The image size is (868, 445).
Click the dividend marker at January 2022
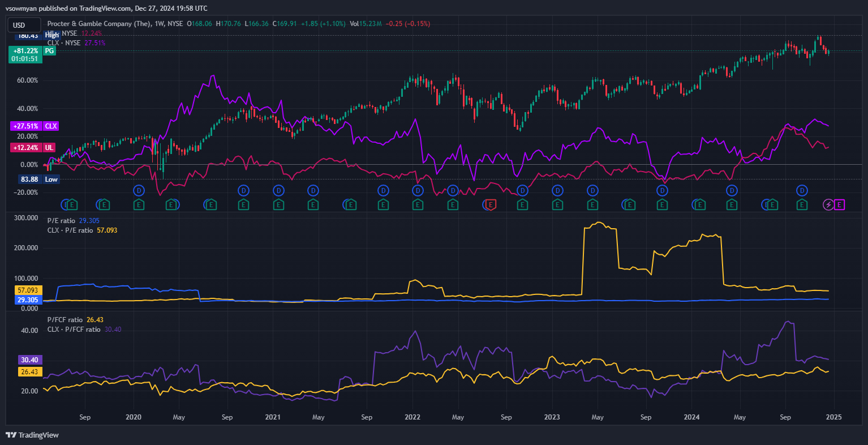[x=418, y=190]
